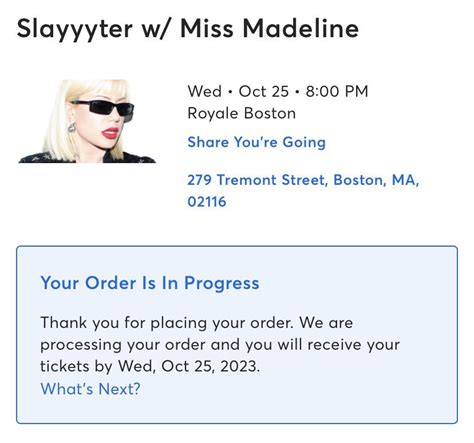Click the word Slayyyter in the title
The width and height of the screenshot is (474, 443).
[75, 29]
